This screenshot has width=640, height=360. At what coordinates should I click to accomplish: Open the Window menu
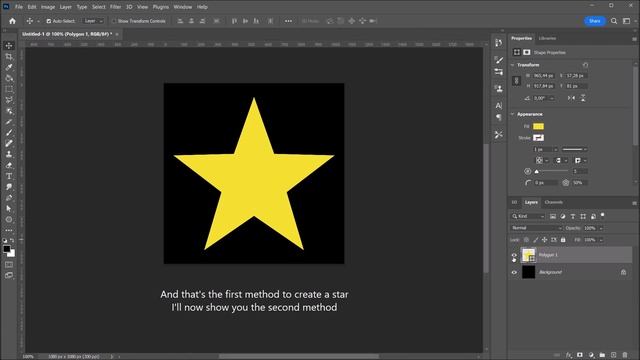pyautogui.click(x=182, y=7)
